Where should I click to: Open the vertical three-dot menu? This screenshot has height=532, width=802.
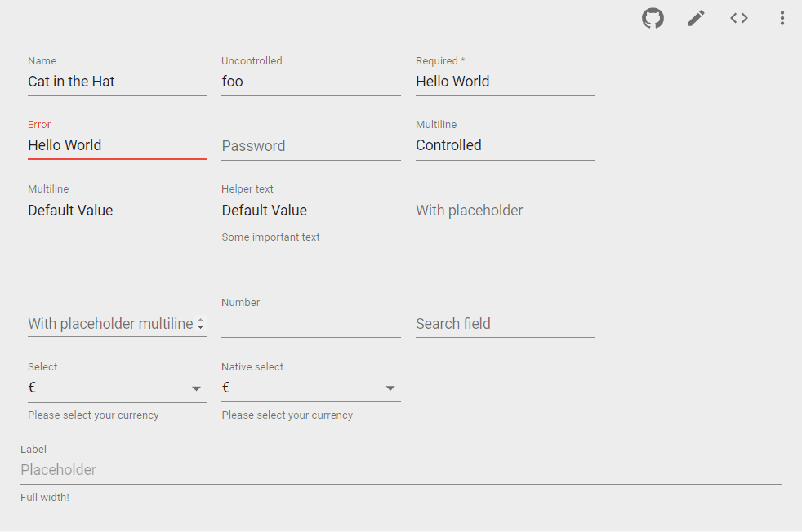[782, 19]
